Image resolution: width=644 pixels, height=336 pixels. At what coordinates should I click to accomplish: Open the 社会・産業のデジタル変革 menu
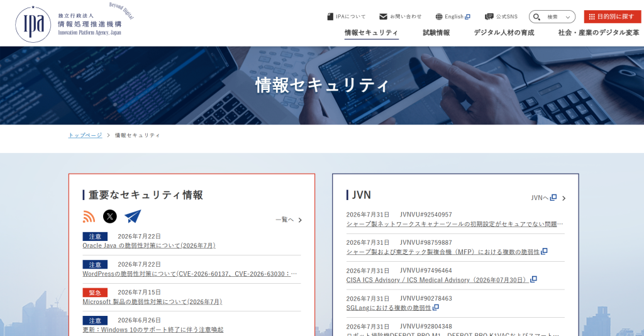(599, 33)
